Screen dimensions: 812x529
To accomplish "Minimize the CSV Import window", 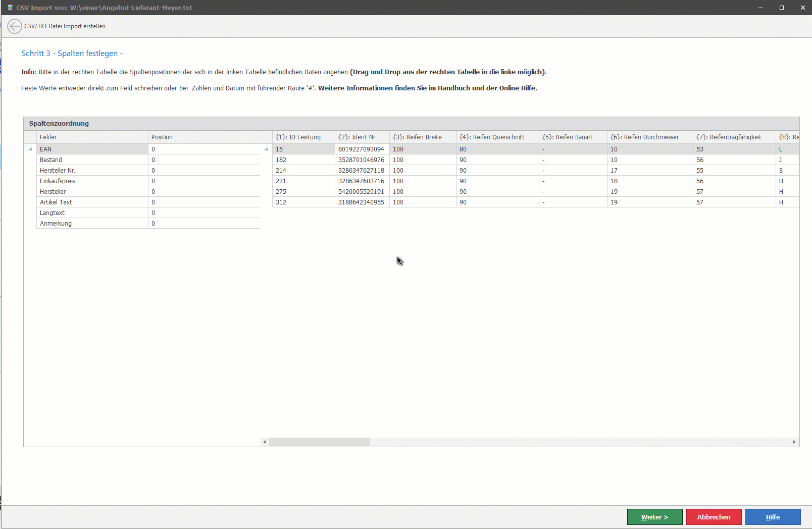I will 760,8.
